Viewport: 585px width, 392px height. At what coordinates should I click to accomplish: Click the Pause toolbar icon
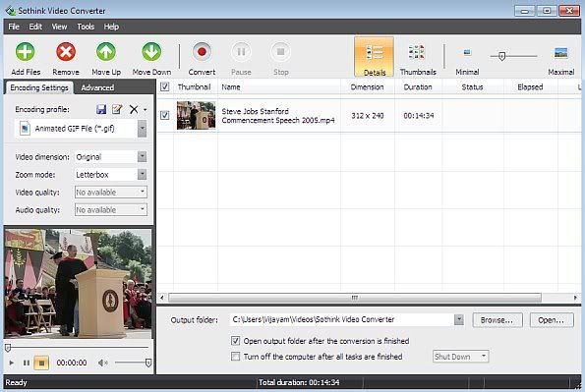[241, 52]
